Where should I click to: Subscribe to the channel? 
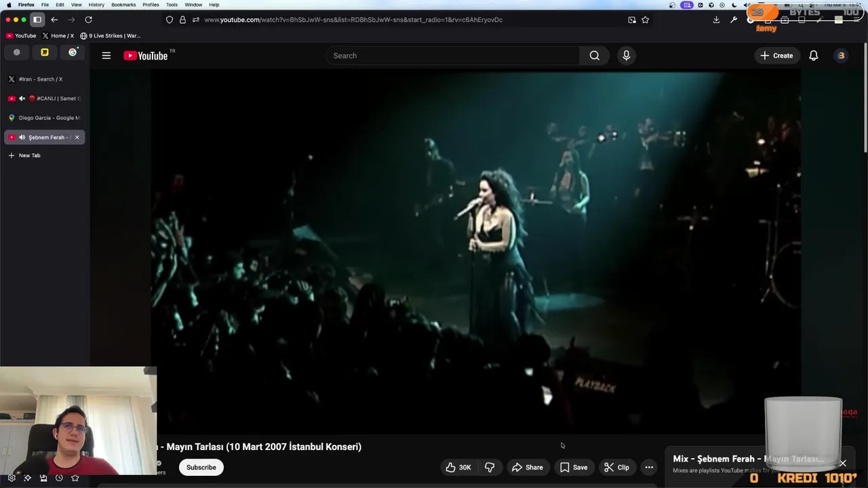pyautogui.click(x=201, y=467)
